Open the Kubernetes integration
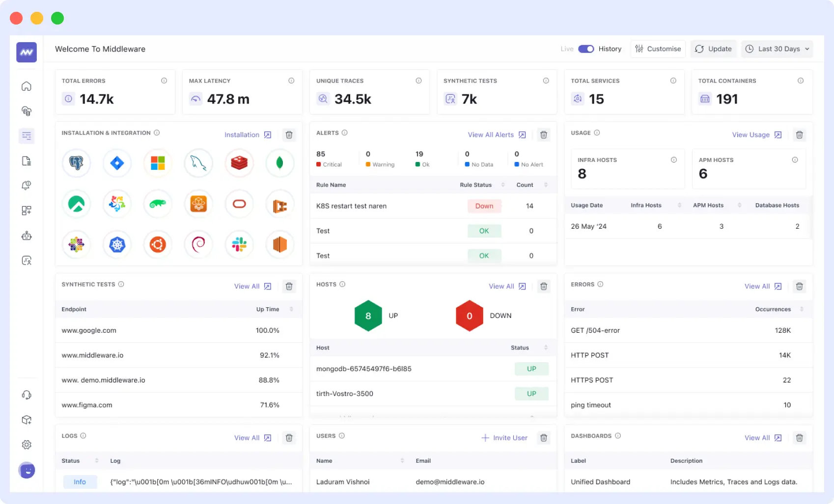The width and height of the screenshot is (834, 504). (x=117, y=244)
